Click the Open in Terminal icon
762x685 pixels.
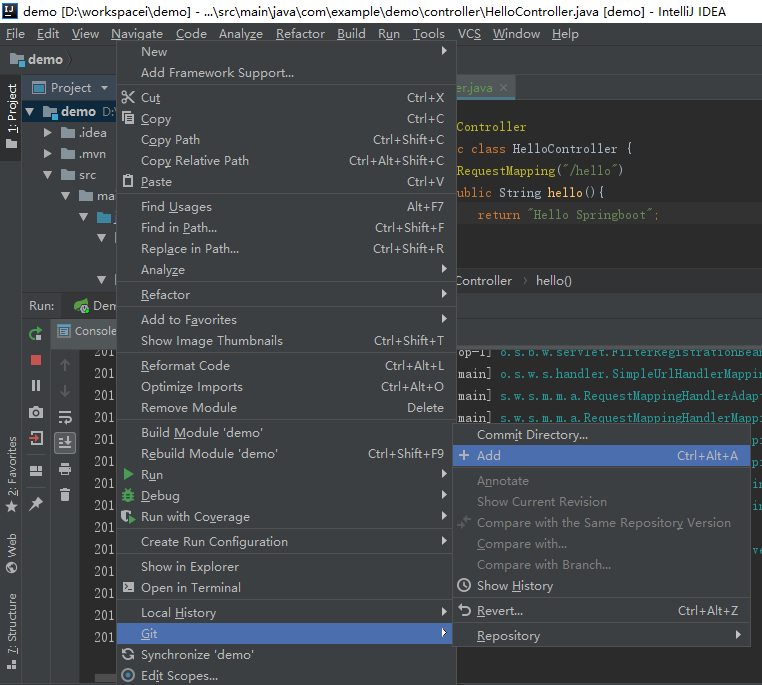[128, 587]
